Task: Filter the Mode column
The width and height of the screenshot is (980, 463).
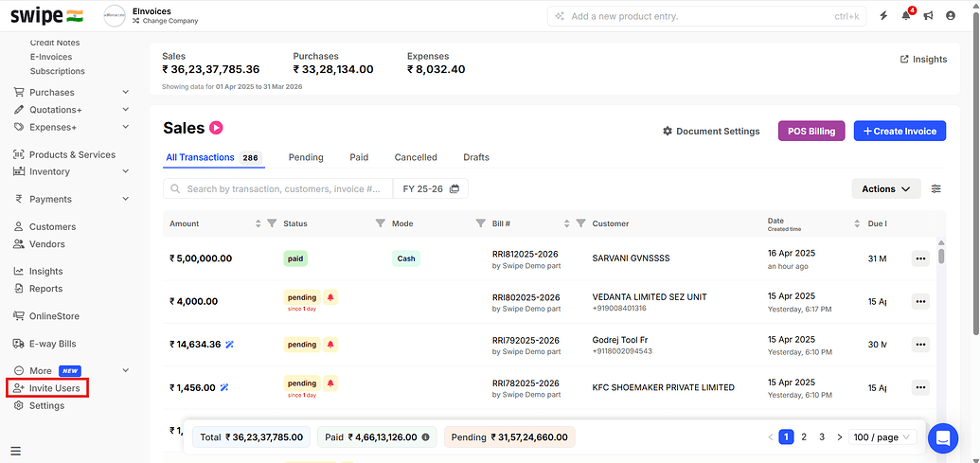Action: tap(480, 223)
